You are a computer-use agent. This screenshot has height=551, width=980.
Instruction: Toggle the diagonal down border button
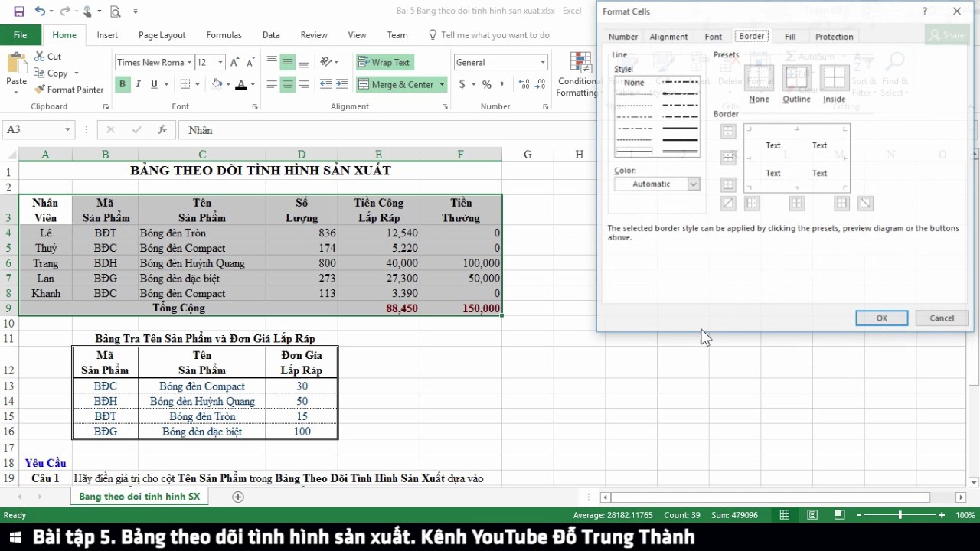click(865, 203)
